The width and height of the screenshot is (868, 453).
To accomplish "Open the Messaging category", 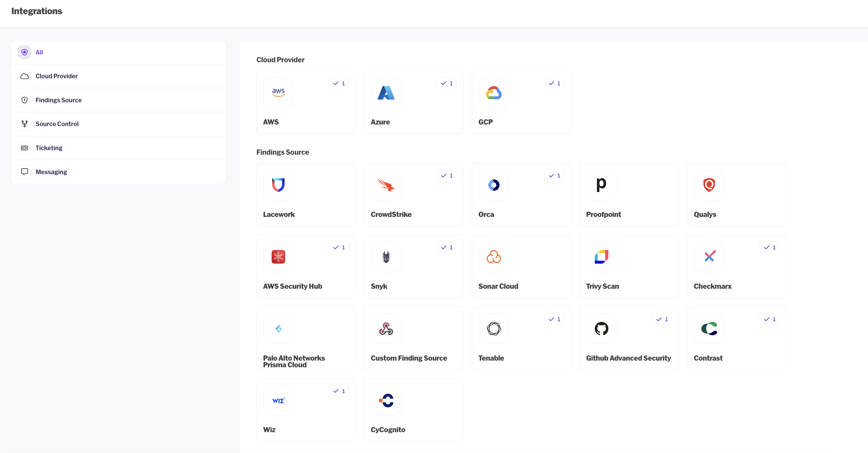I will (51, 172).
